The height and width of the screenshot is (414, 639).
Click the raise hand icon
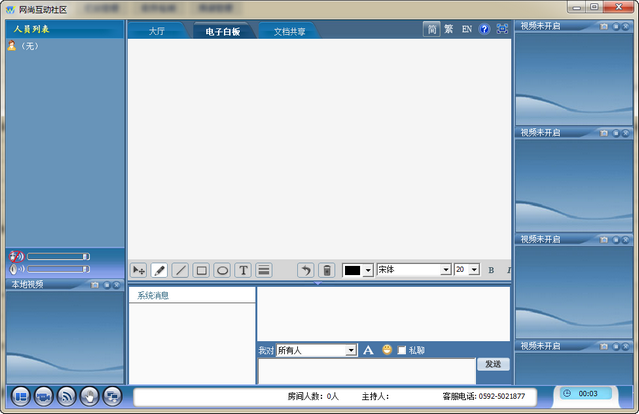pyautogui.click(x=90, y=396)
